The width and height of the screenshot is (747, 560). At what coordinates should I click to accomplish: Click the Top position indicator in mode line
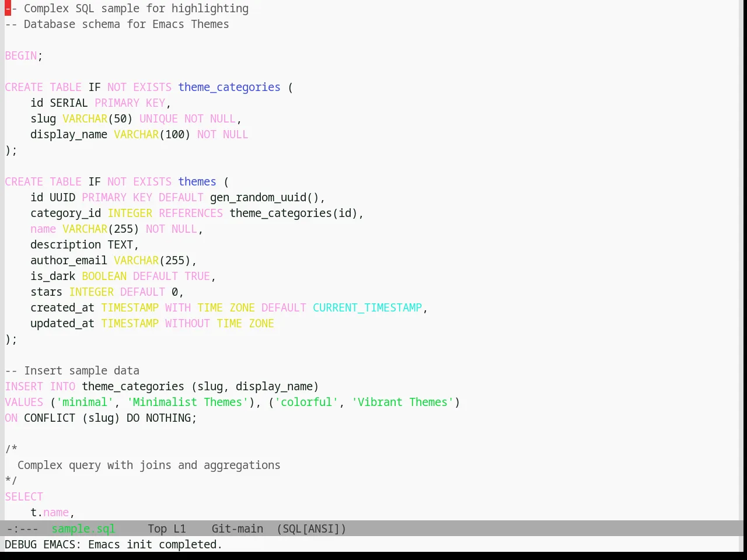click(x=157, y=528)
